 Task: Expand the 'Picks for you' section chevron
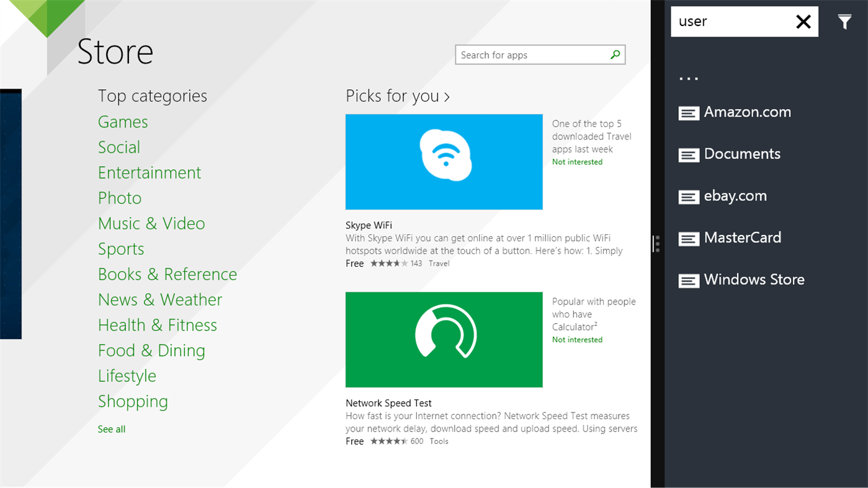coord(447,97)
